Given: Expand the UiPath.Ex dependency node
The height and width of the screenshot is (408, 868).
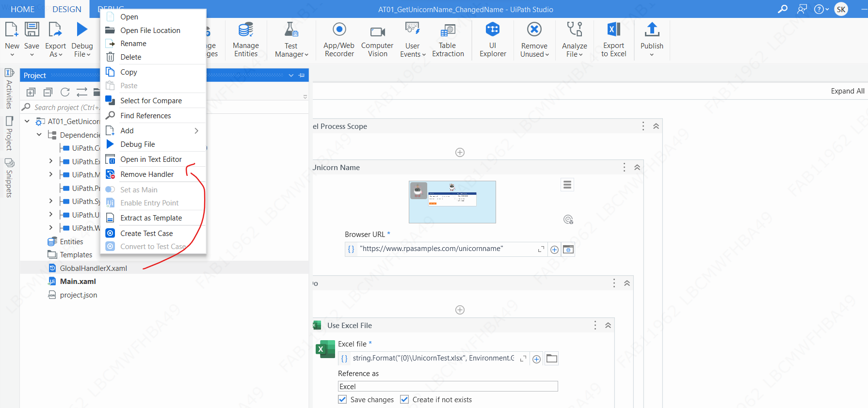Looking at the screenshot, I should click(x=51, y=161).
